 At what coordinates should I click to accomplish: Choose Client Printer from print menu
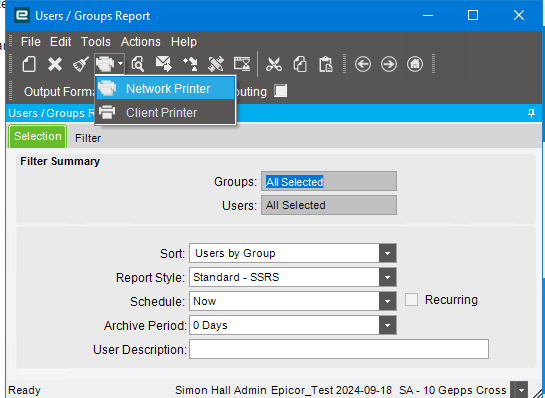coord(165,113)
